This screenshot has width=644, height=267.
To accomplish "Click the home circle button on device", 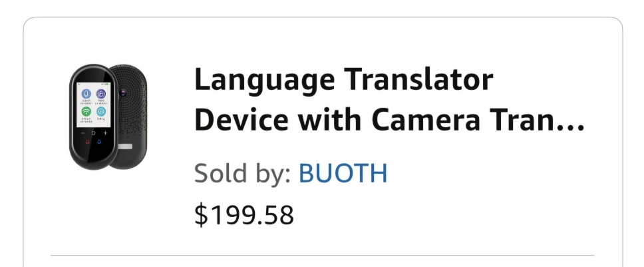I will (94, 133).
